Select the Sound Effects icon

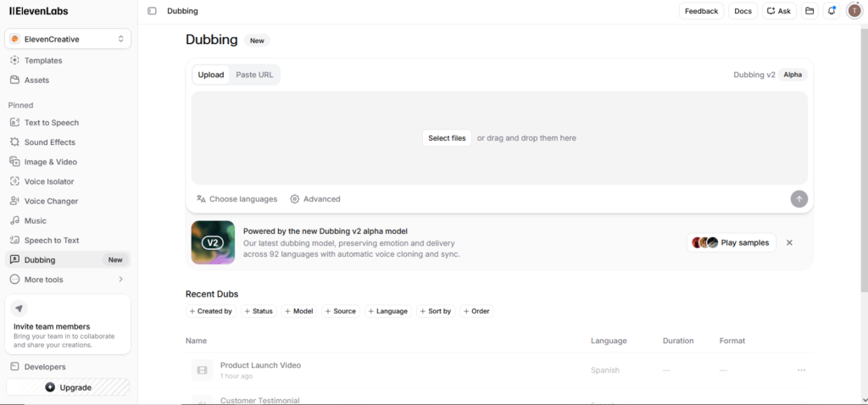point(15,142)
